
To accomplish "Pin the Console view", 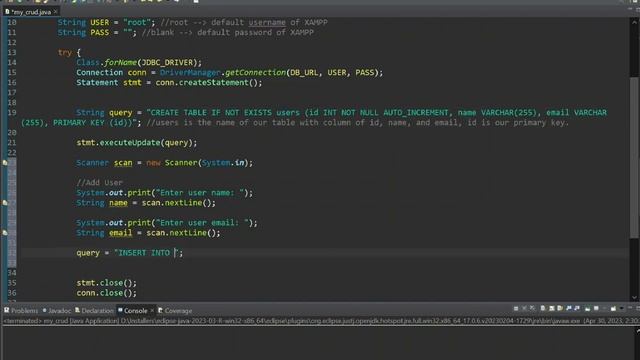I will click(587, 308).
